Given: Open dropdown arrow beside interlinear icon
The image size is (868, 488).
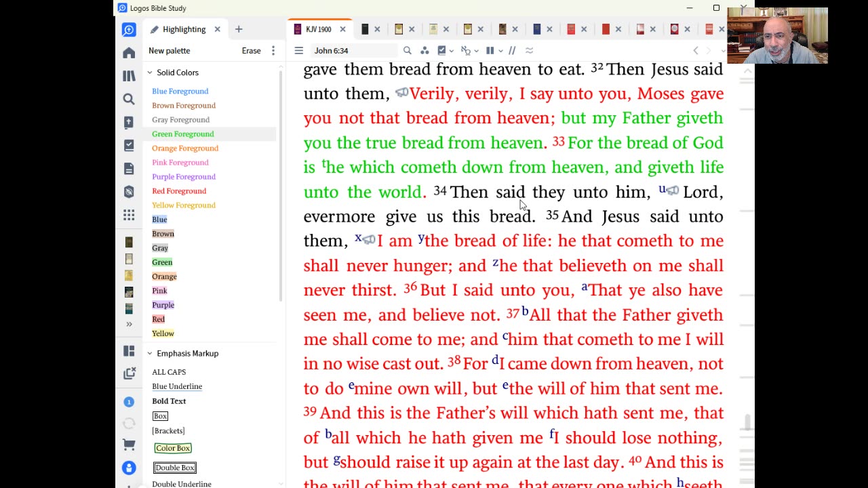Looking at the screenshot, I should pyautogui.click(x=476, y=51).
